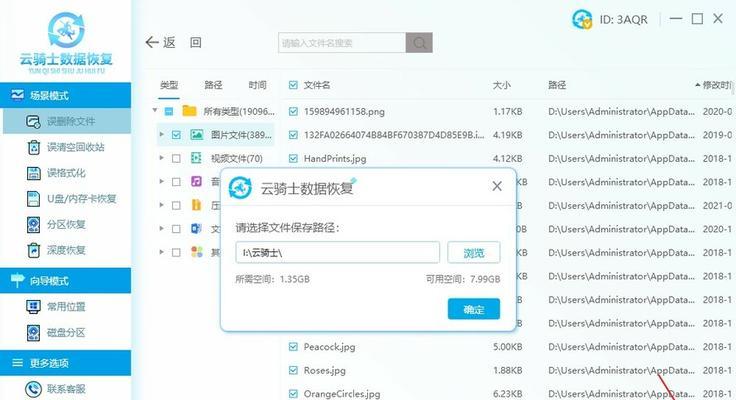
Task: Open the 更多选项 section header
Action: (66, 363)
